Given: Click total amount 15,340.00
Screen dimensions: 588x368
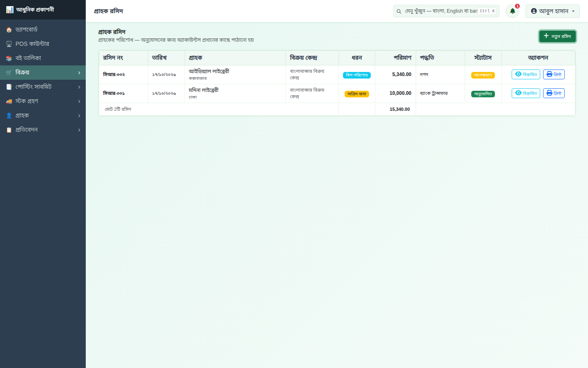Looking at the screenshot, I should pyautogui.click(x=400, y=109).
